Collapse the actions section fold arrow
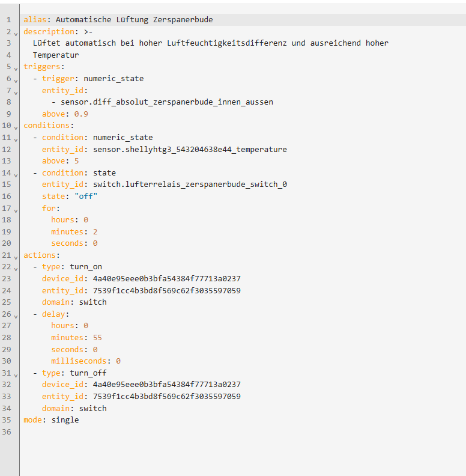466x476 pixels. (16, 257)
